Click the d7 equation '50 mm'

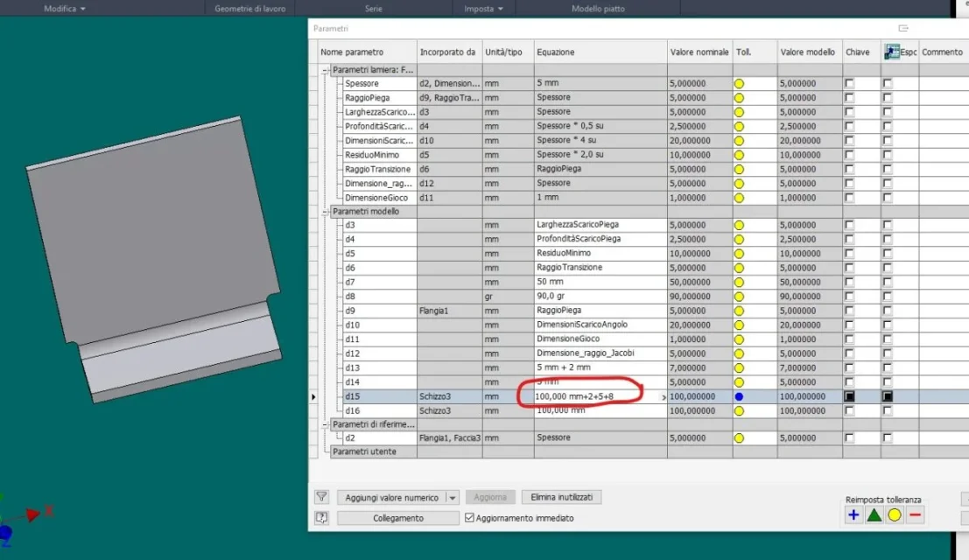pos(550,282)
